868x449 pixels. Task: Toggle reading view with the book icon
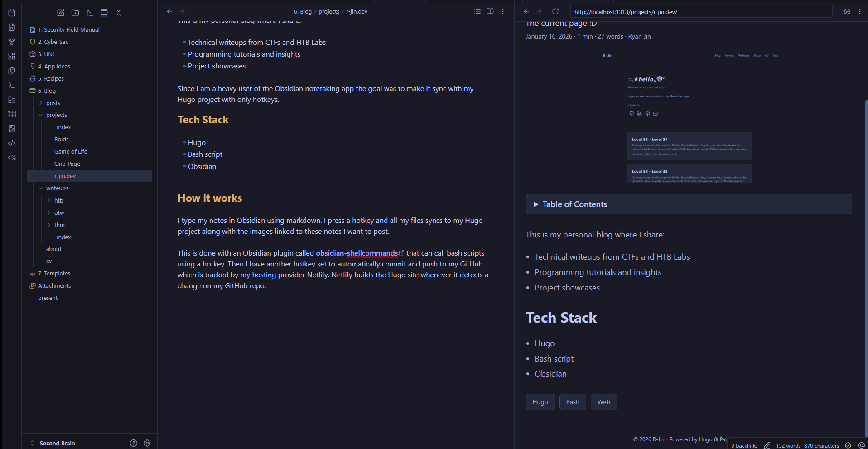(490, 11)
